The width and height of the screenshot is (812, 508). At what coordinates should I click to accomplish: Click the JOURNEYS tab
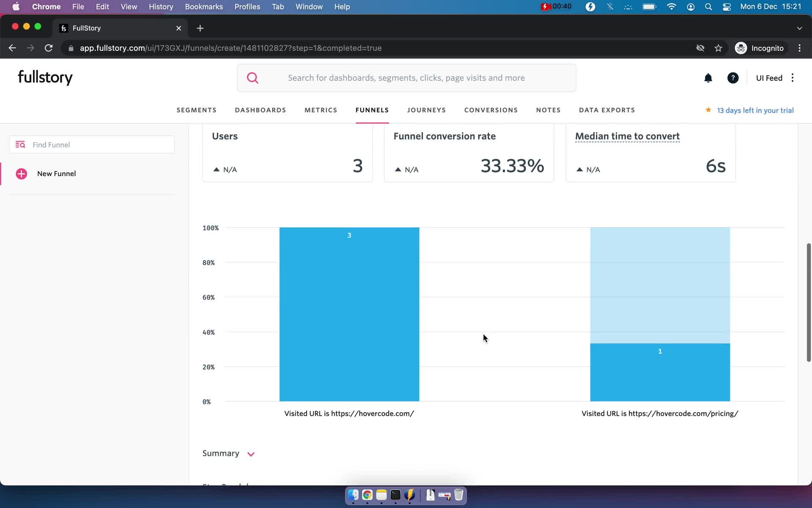click(427, 110)
